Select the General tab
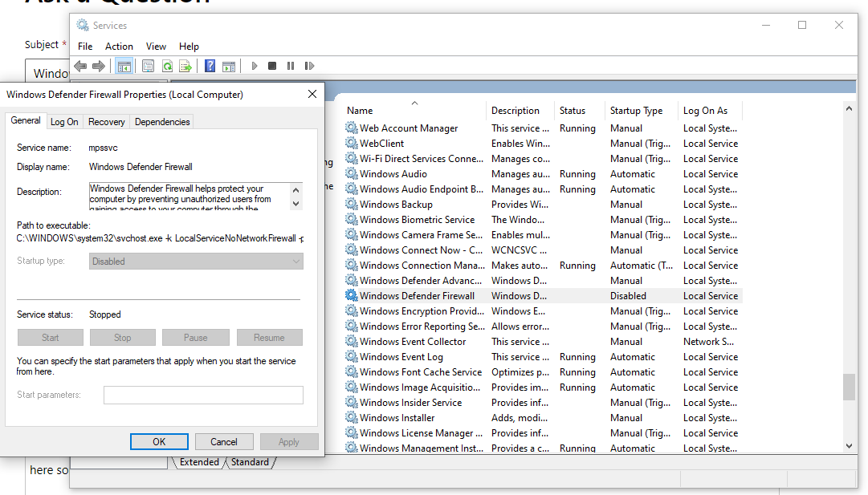The image size is (868, 495). [x=26, y=120]
